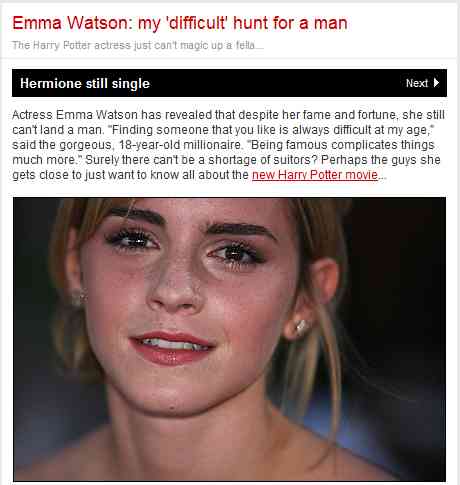Click the words 'fame and fortune' in the article

pos(350,115)
